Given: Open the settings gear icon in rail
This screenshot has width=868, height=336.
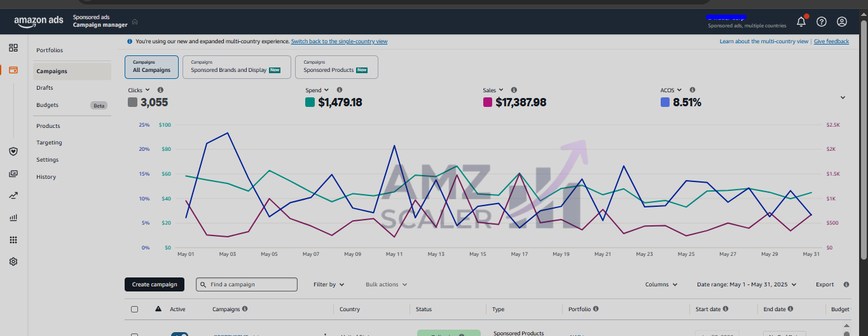Looking at the screenshot, I should click(x=13, y=262).
